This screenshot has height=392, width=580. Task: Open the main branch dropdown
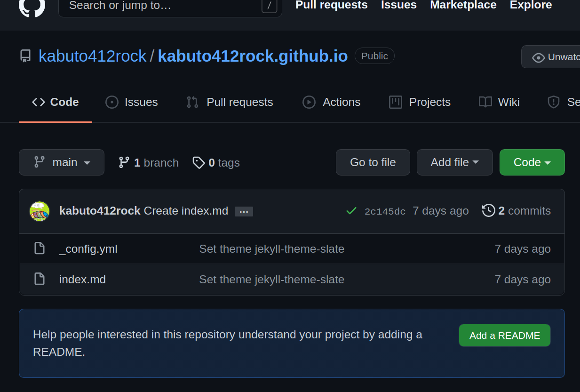click(62, 162)
